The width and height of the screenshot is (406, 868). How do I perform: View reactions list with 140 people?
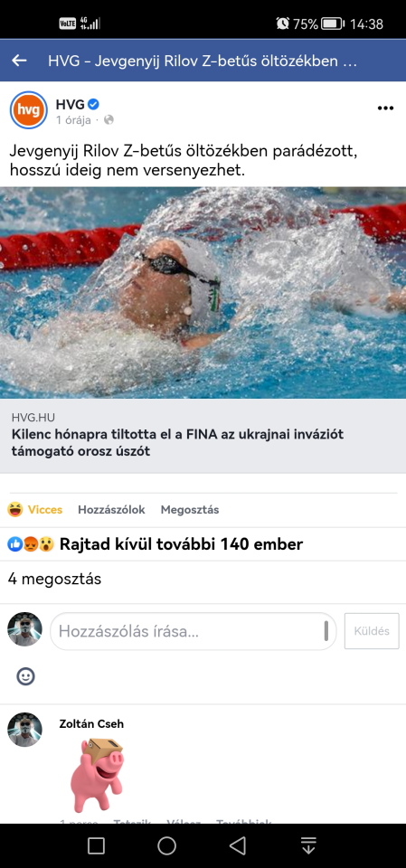[156, 544]
